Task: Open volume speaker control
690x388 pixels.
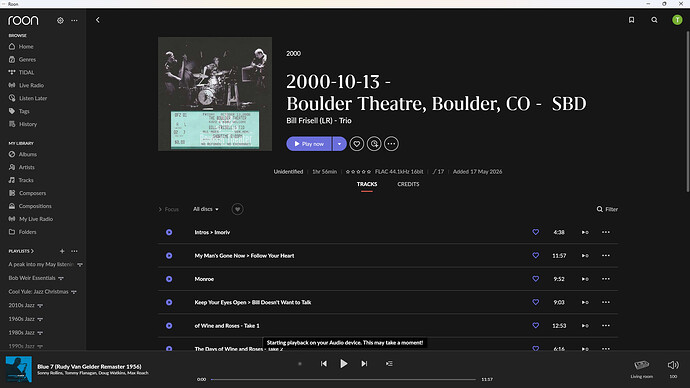Action: coord(673,365)
